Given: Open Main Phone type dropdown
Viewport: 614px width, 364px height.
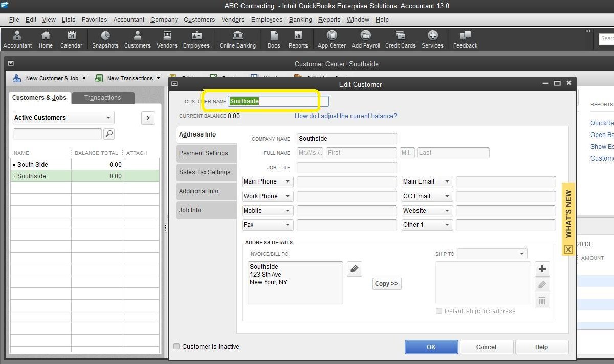Looking at the screenshot, I should [x=267, y=181].
